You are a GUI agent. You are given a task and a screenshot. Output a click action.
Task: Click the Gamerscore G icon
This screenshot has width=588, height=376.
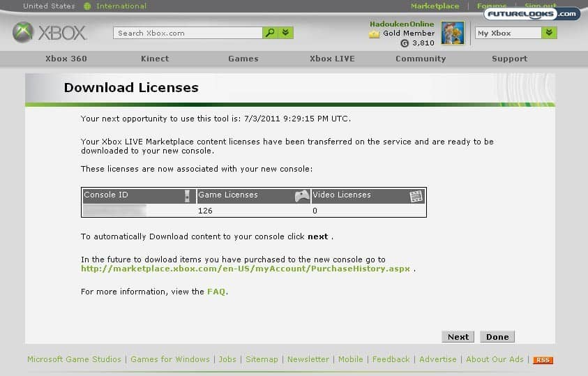405,43
